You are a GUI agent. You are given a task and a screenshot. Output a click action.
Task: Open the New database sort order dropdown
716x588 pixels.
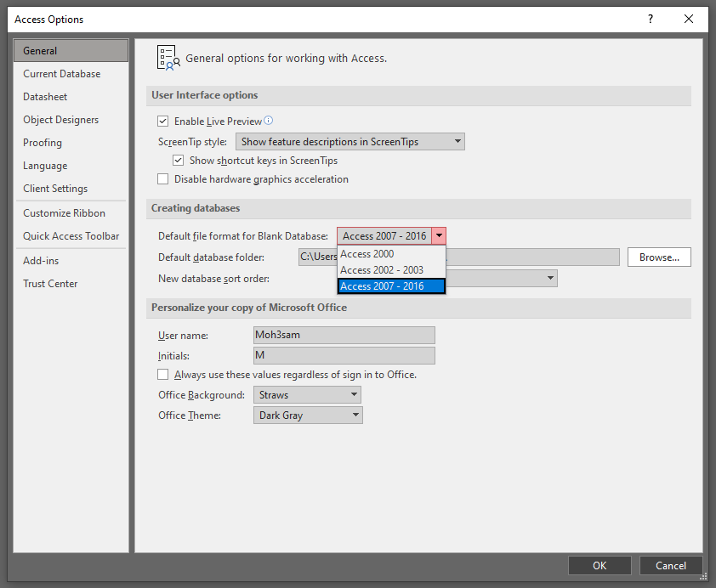[550, 278]
